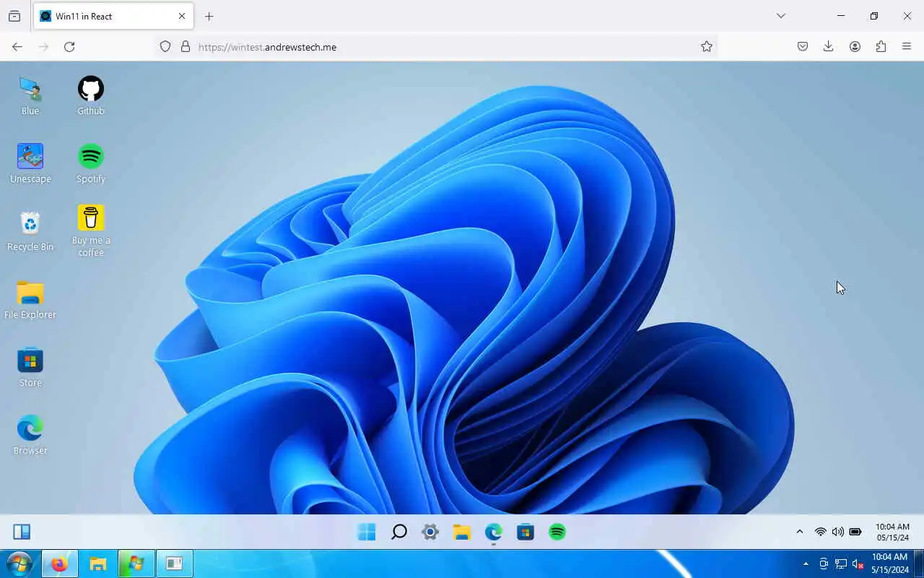This screenshot has height=578, width=924.
Task: Reload the current page
Action: (69, 46)
